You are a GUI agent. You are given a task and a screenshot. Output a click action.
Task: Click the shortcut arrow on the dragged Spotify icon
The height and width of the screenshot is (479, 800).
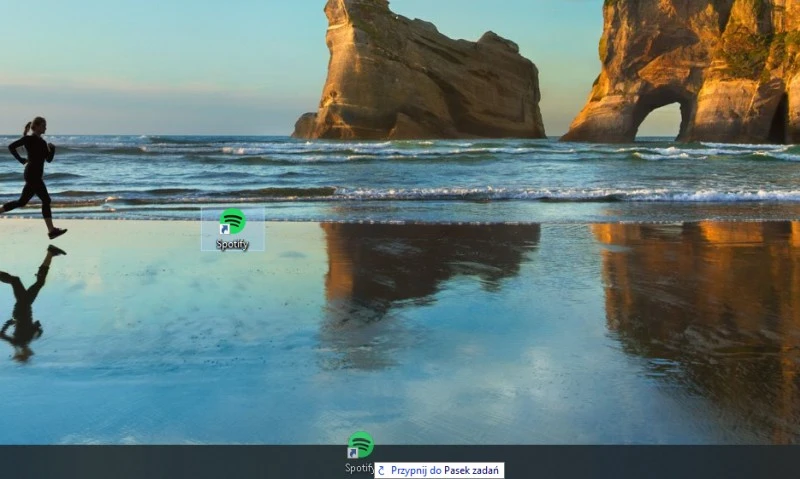click(x=352, y=453)
